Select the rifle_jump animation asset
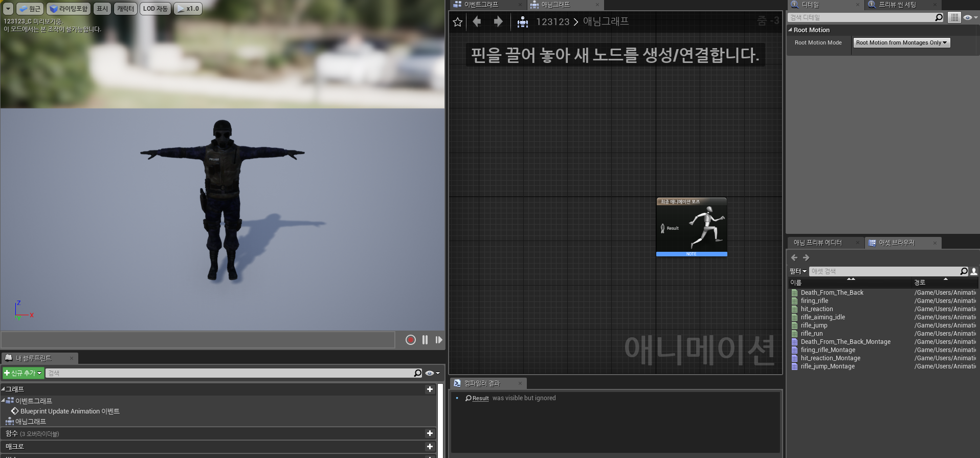980x458 pixels. pos(814,325)
